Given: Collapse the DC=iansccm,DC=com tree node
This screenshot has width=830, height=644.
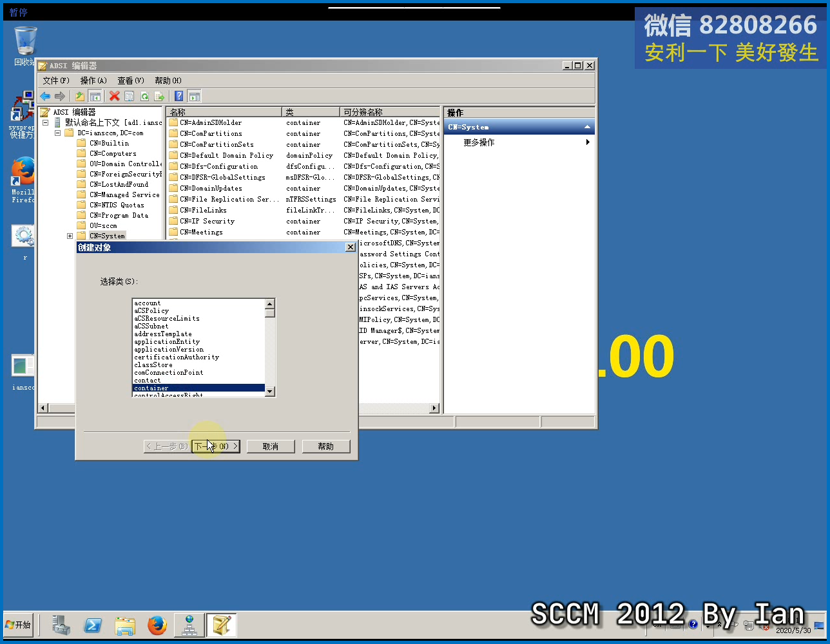Looking at the screenshot, I should [x=57, y=133].
